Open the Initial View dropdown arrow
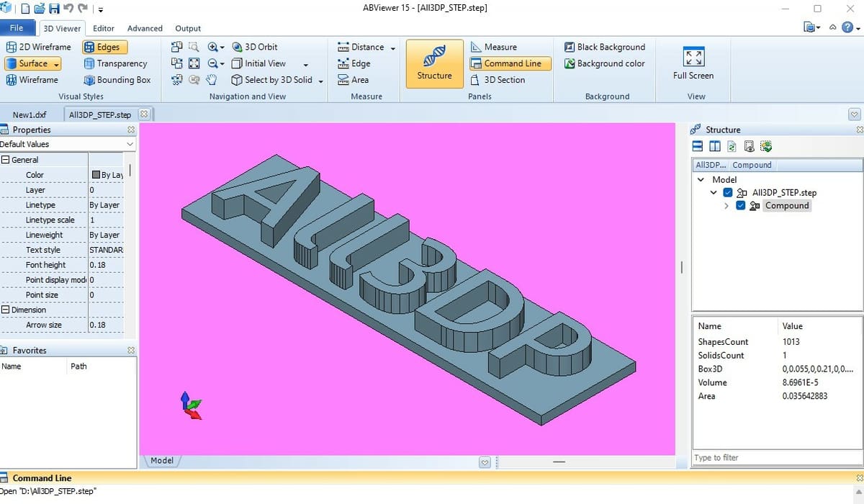Viewport: 864px width, 504px height. coord(306,64)
